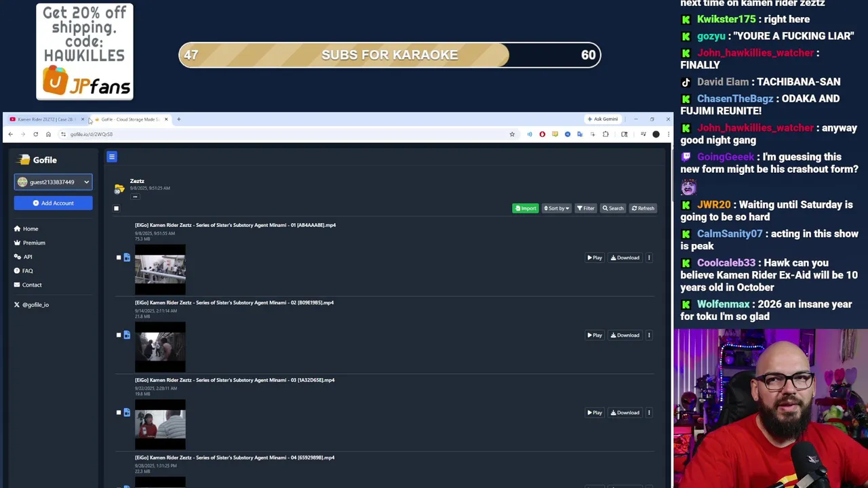868x488 pixels.
Task: Open options menu for episode 03 file
Action: click(x=649, y=412)
